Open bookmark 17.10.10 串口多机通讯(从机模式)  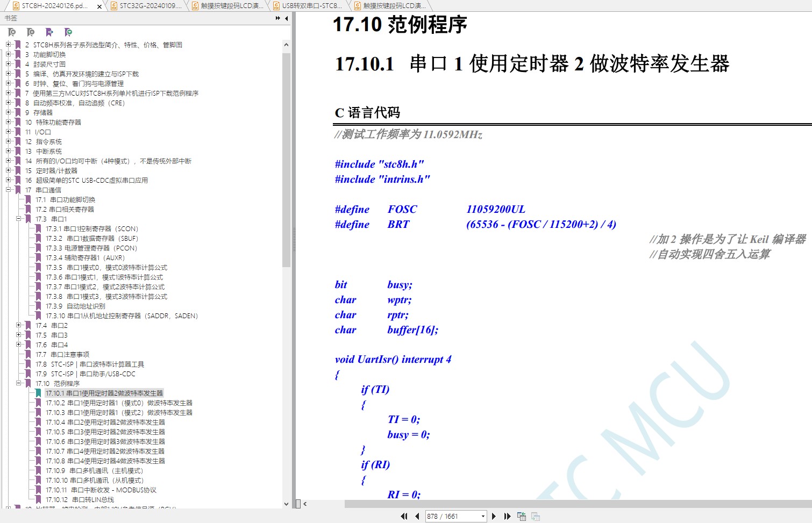tap(95, 481)
